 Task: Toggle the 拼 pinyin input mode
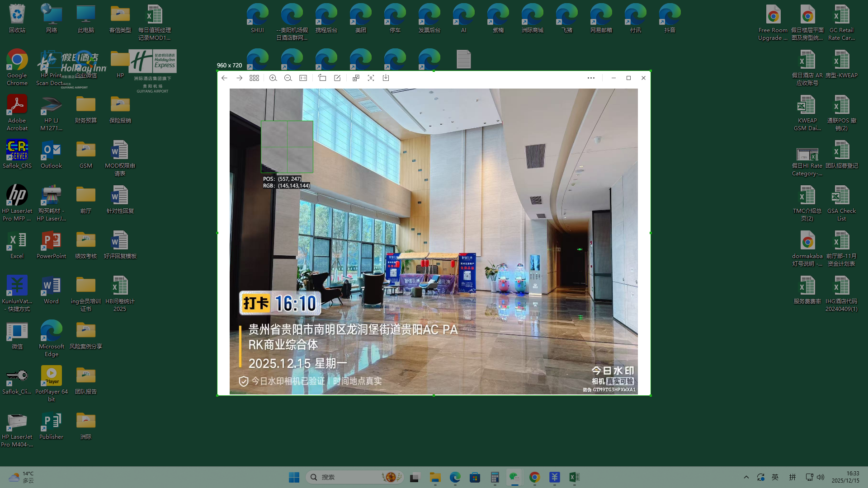792,477
